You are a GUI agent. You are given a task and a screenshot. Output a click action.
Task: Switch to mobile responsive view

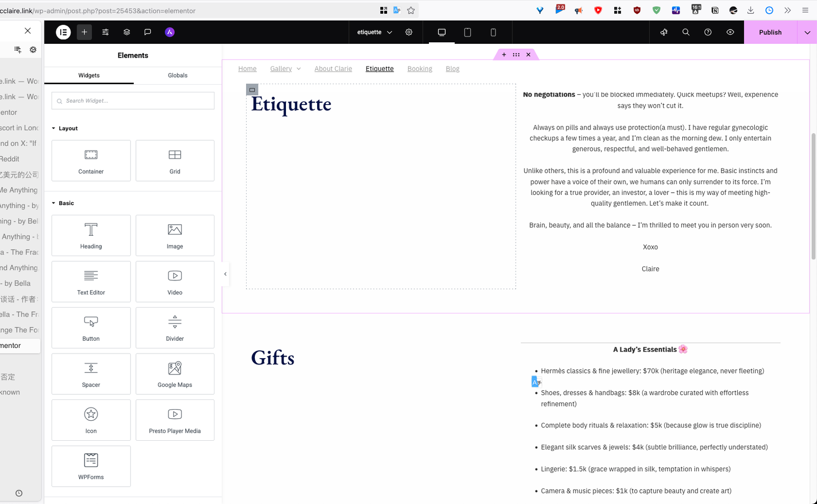(x=493, y=32)
